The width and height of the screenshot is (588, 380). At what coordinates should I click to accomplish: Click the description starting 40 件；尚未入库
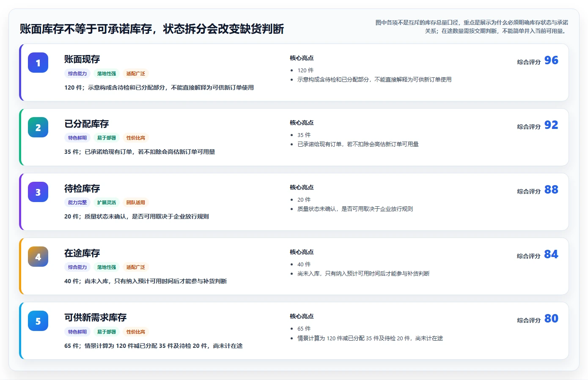point(146,281)
